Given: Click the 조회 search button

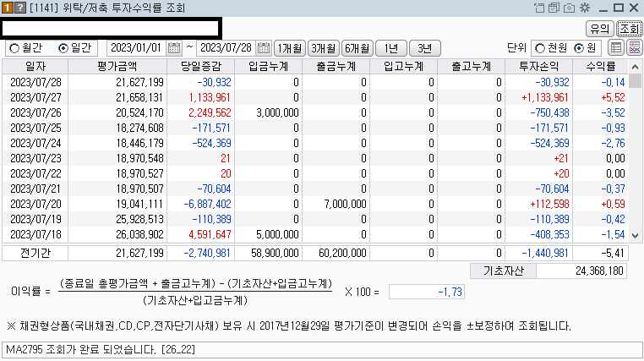Looking at the screenshot, I should [x=630, y=29].
